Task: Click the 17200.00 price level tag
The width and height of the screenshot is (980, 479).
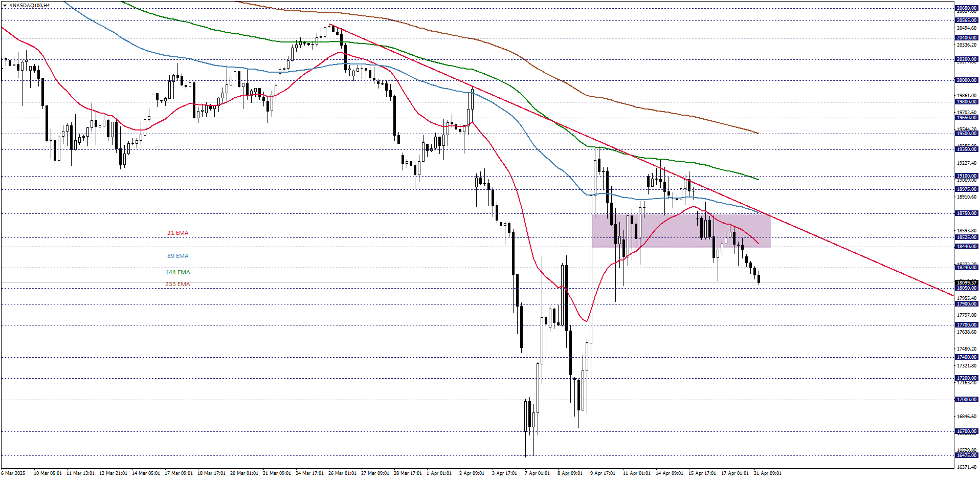Action: [x=966, y=378]
